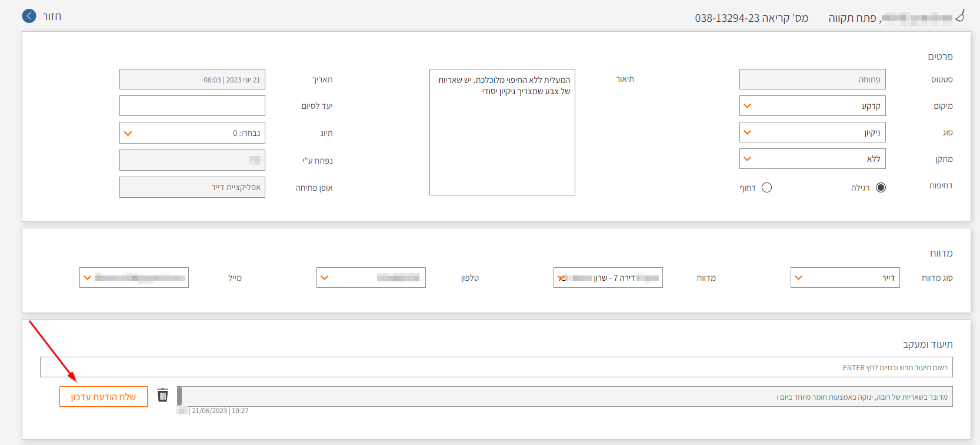The width and height of the screenshot is (980, 445).
Task: Click the 'יעד לסיום' target date field
Action: [x=192, y=106]
